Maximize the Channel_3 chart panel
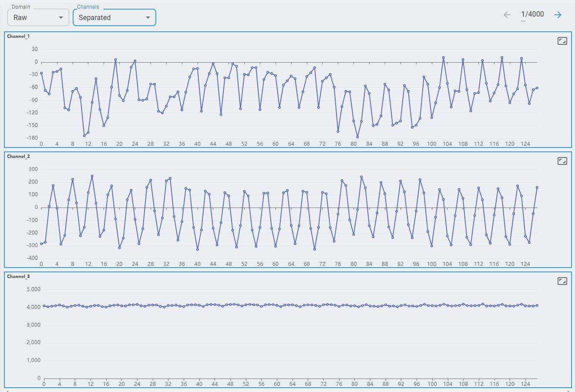The image size is (575, 392). tap(562, 281)
